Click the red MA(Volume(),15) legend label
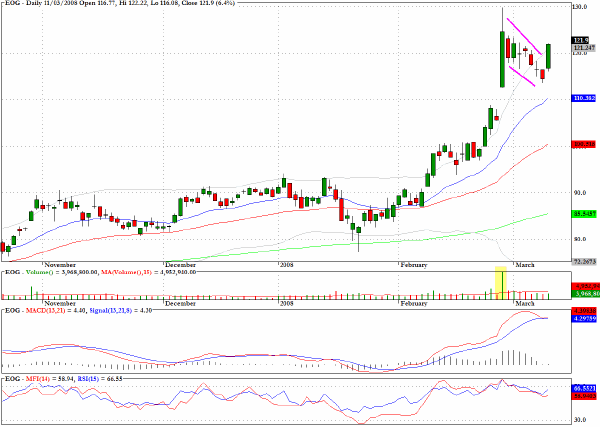600x427 pixels. pos(126,272)
